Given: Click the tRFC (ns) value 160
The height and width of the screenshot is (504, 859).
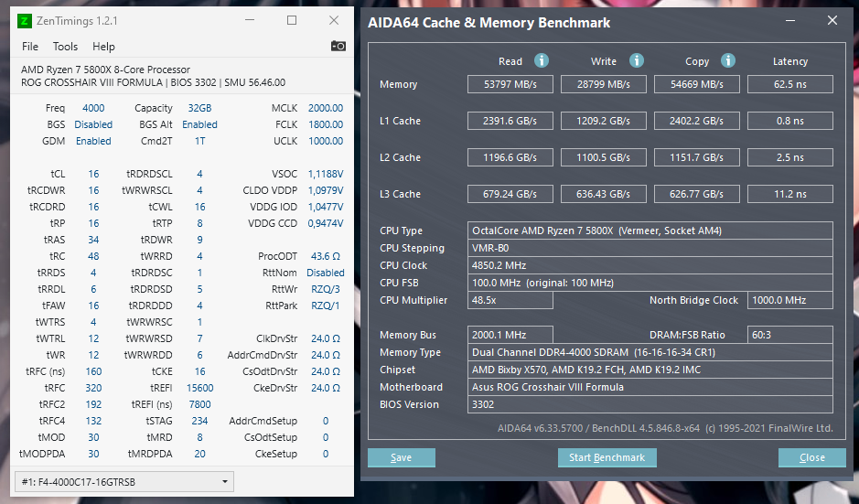Looking at the screenshot, I should (93, 370).
